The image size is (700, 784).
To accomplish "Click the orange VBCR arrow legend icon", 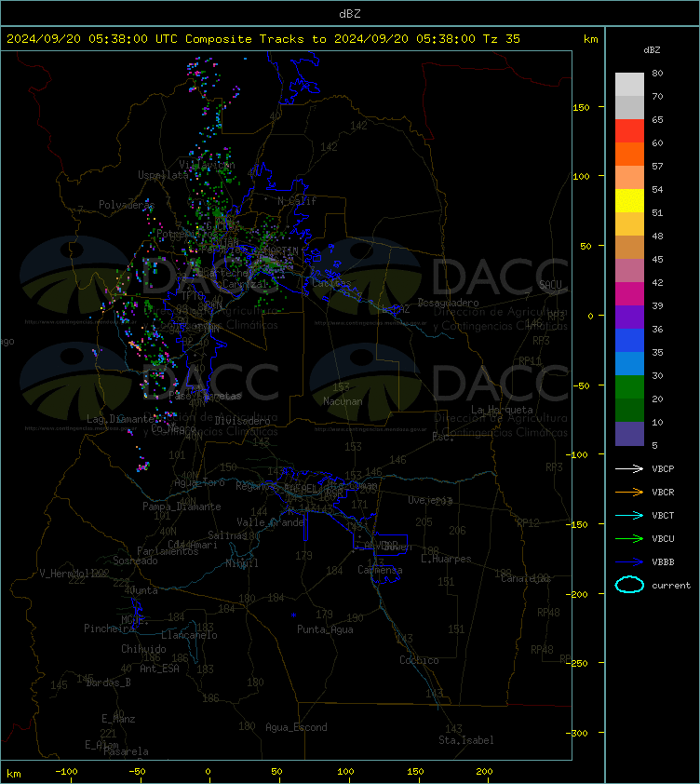I will [629, 492].
